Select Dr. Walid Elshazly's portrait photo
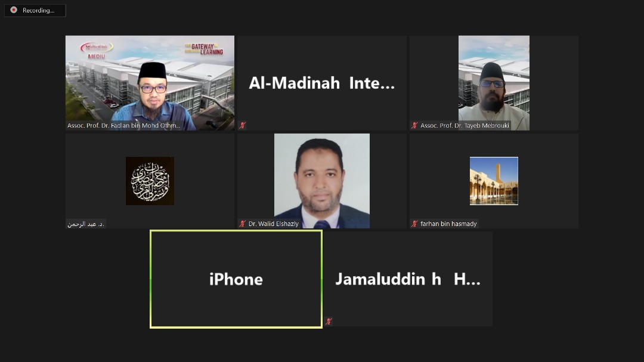Viewport: 644px width, 362px height. point(322,181)
